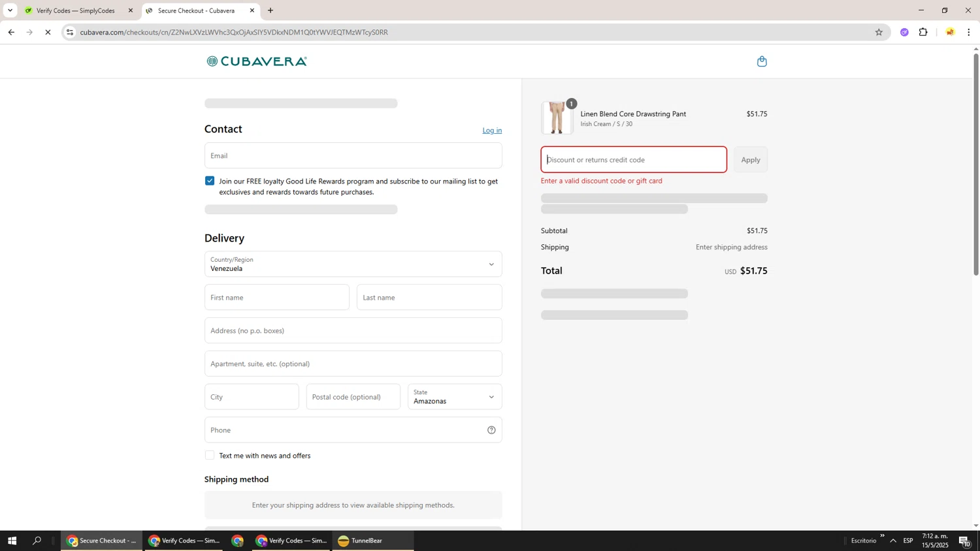Click the Apply discount button
The height and width of the screenshot is (551, 980).
750,160
